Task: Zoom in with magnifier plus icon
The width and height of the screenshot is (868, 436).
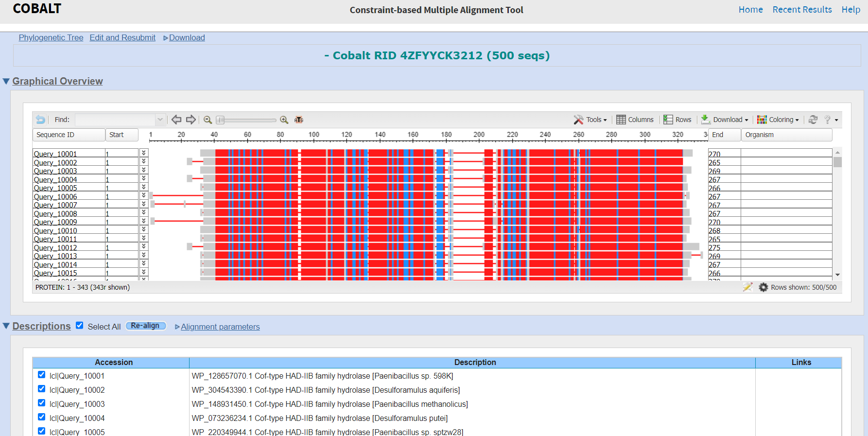Action: pos(284,120)
